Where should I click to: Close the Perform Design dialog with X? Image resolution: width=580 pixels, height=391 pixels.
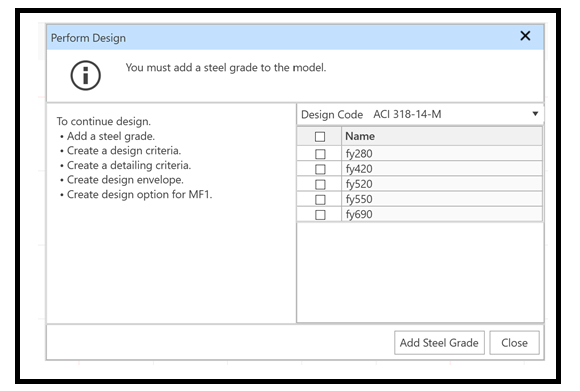click(525, 36)
